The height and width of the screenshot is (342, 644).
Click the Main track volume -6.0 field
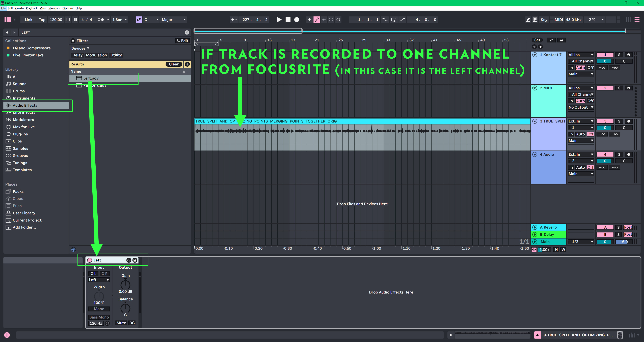pyautogui.click(x=624, y=242)
